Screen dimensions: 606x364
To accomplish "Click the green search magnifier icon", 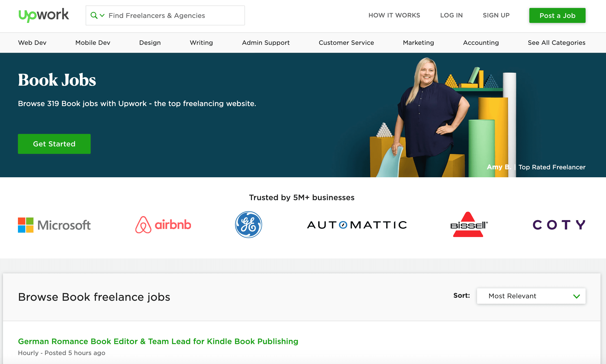I will (x=94, y=15).
